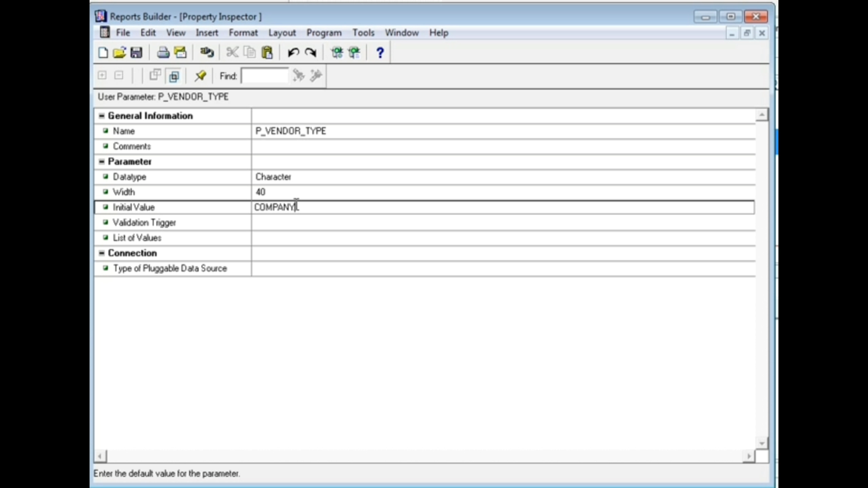Undo the last change
Screen dimensions: 868x488
pos(293,52)
